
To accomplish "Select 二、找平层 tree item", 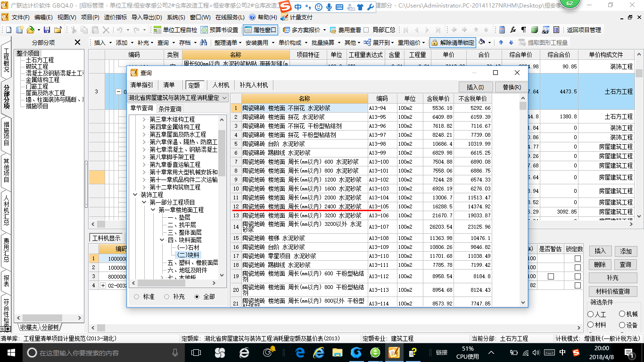I will [182, 225].
